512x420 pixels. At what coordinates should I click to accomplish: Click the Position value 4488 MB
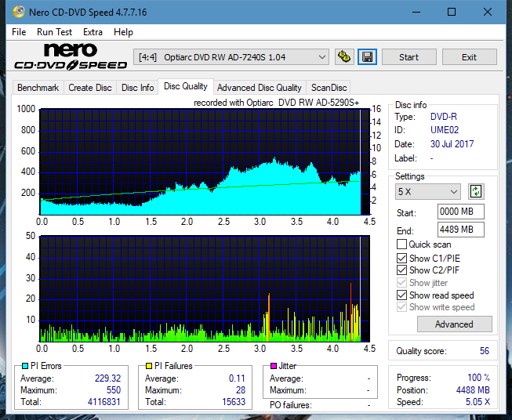click(x=473, y=390)
